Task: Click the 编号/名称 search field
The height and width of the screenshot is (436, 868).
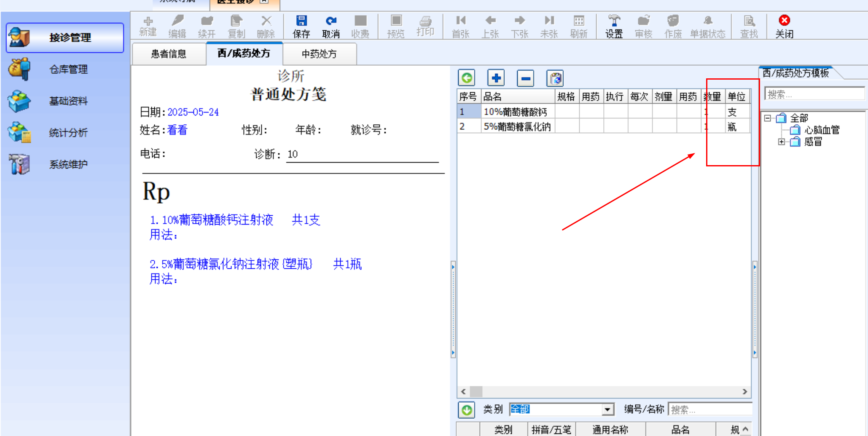Action: (x=710, y=409)
